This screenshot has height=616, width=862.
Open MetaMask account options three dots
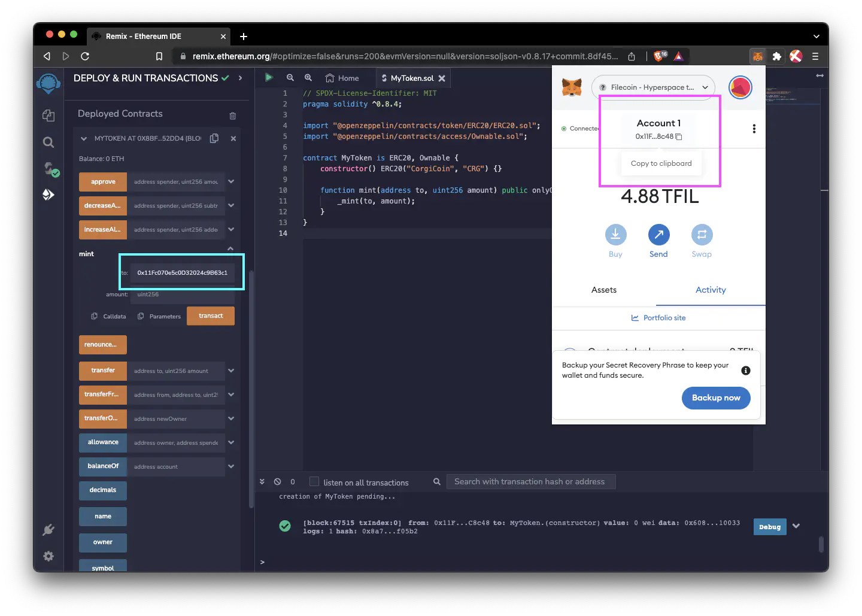click(x=754, y=129)
